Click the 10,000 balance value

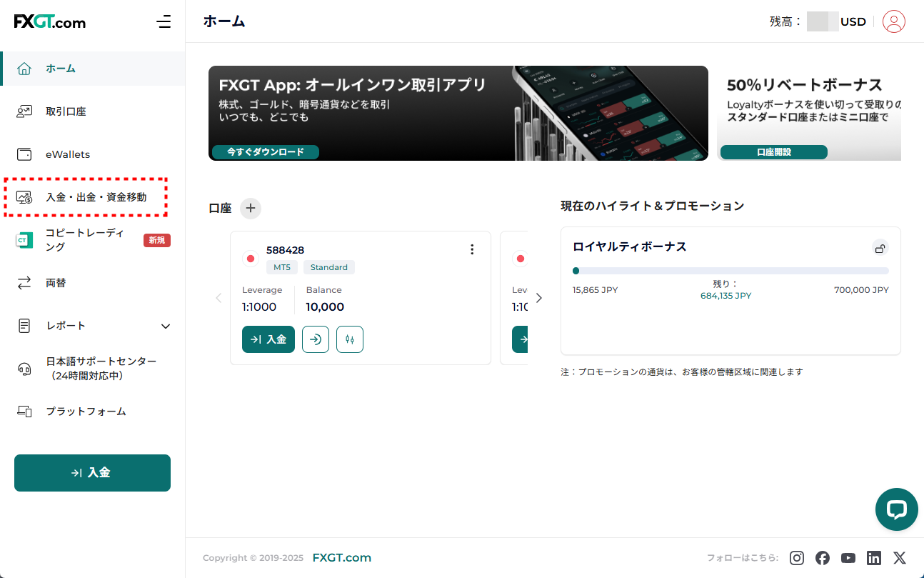(x=325, y=307)
